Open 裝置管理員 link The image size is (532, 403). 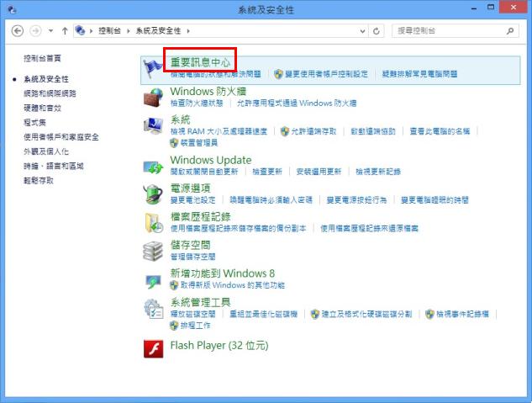click(x=199, y=143)
